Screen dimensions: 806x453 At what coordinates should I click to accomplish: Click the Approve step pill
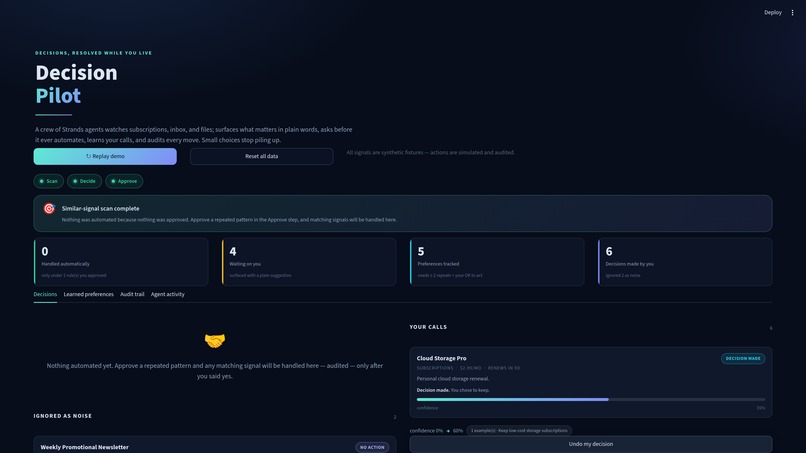coord(124,181)
